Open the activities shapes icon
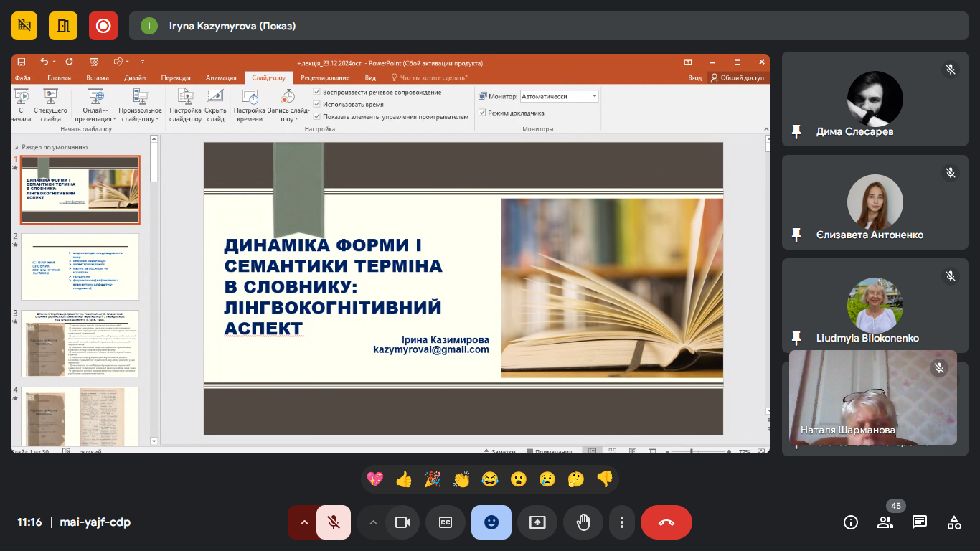Viewport: 980px width, 551px height. [x=954, y=522]
